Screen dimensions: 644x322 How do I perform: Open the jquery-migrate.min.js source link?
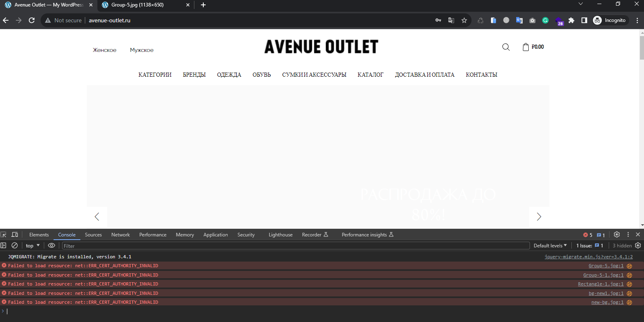(x=588, y=257)
